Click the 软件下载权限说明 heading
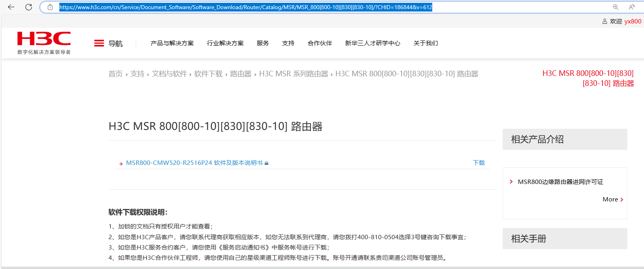Screen dimensions: 644x269 pos(138,212)
